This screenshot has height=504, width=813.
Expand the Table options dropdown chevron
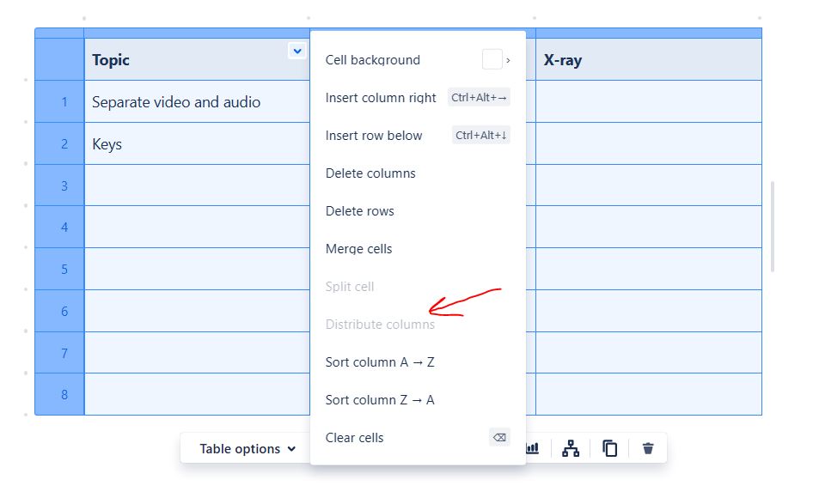click(290, 448)
